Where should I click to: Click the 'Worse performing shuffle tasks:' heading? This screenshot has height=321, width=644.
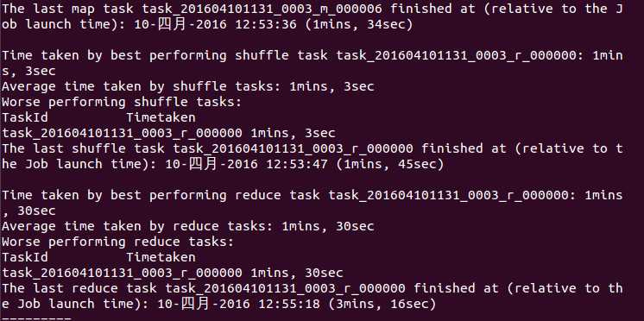pos(122,102)
